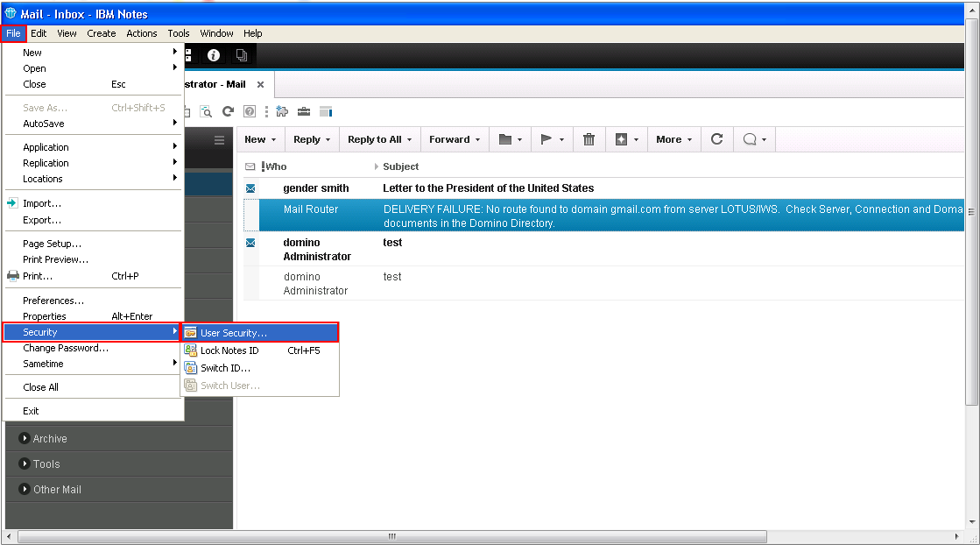Select the Switch ID option icon

(192, 366)
